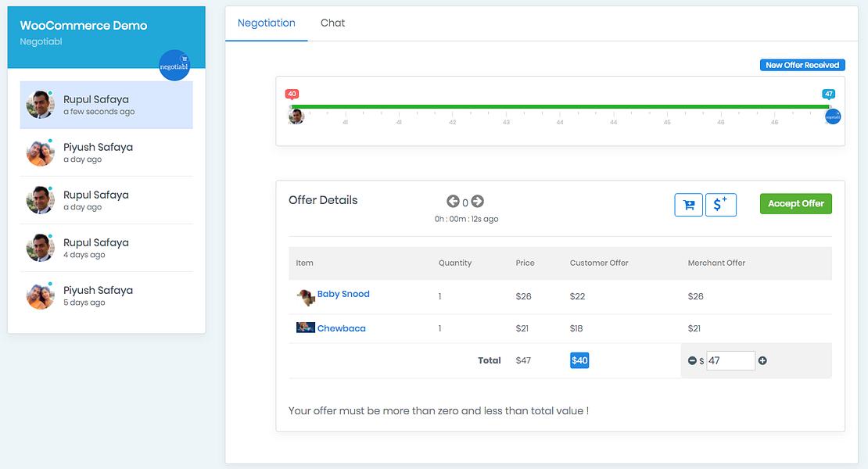Open the Baby Snood product link

pyautogui.click(x=343, y=294)
